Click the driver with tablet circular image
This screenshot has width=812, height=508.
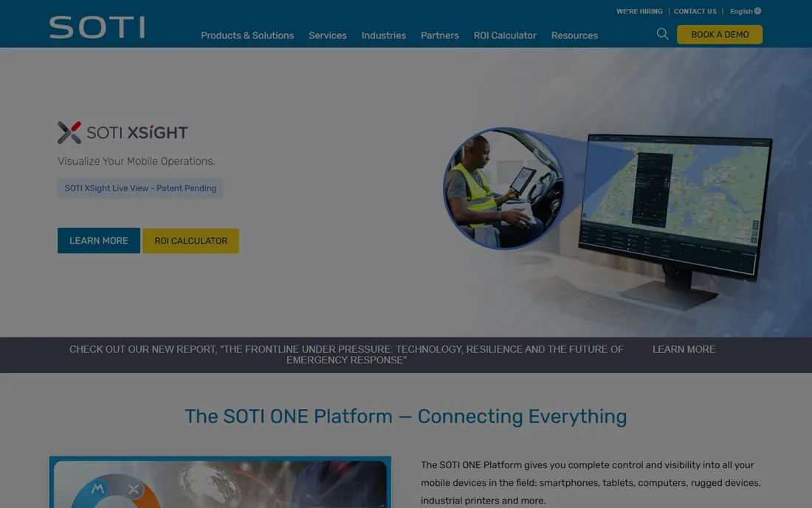(x=503, y=188)
